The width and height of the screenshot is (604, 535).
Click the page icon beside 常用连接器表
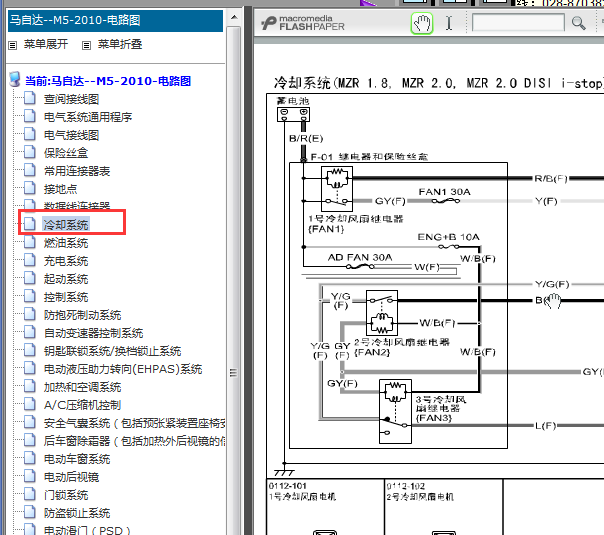click(x=30, y=170)
